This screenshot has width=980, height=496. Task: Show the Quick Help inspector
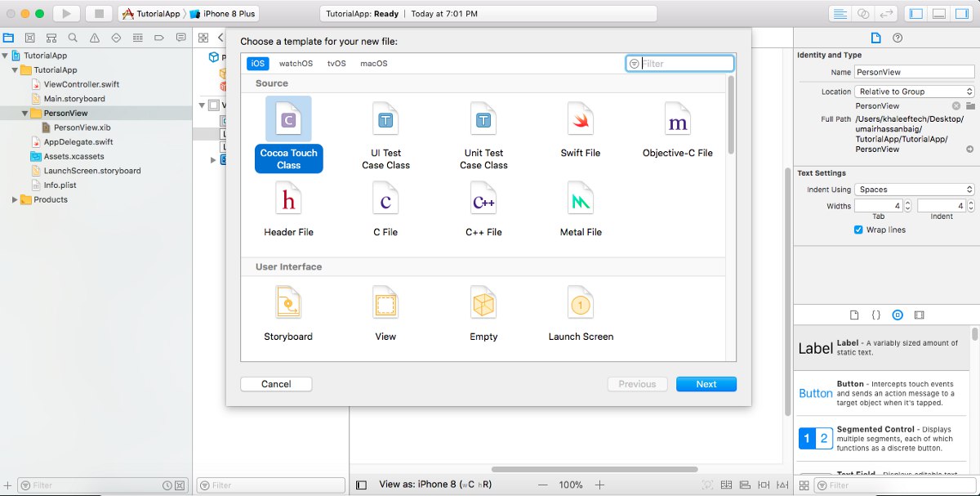pyautogui.click(x=898, y=38)
